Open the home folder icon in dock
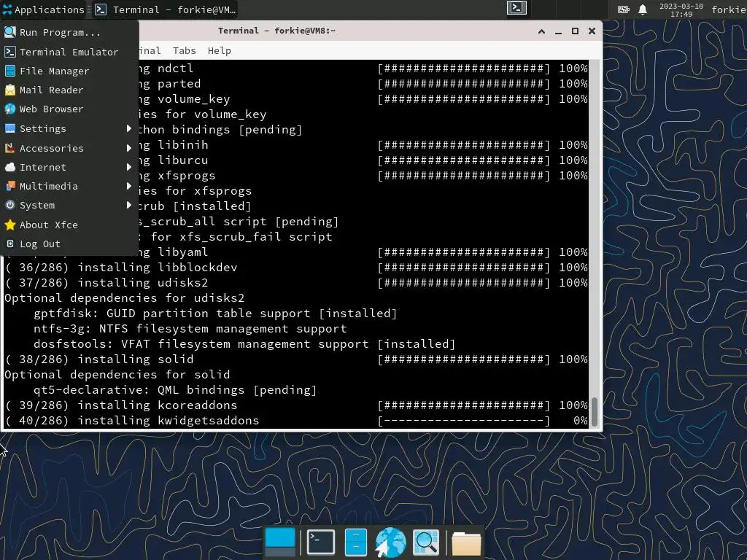 (x=466, y=543)
